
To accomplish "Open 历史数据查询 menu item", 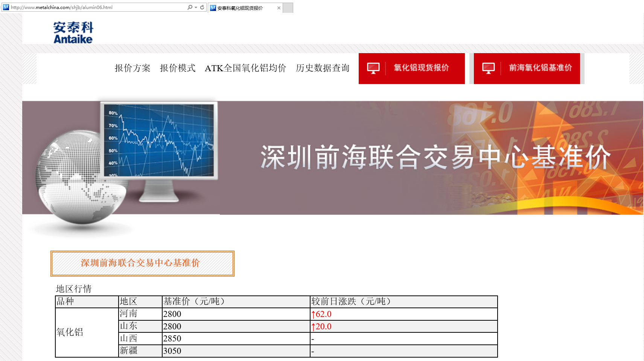I will pos(323,68).
